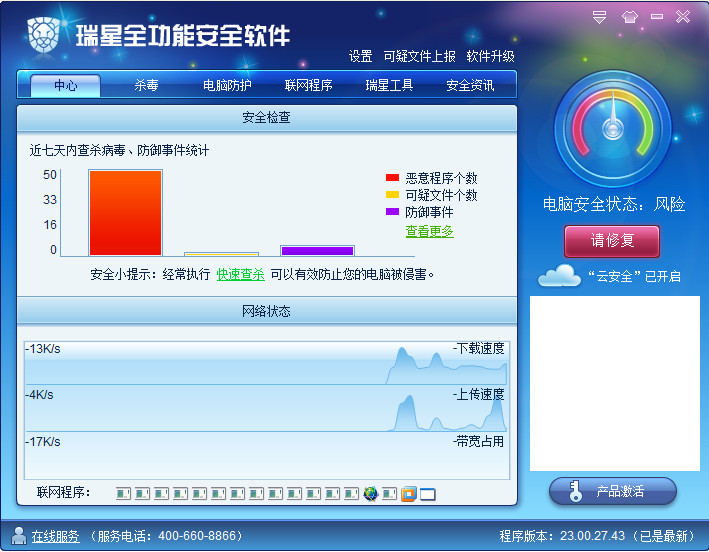Switch to the 杀毒 tab
709x552 pixels.
[x=147, y=85]
